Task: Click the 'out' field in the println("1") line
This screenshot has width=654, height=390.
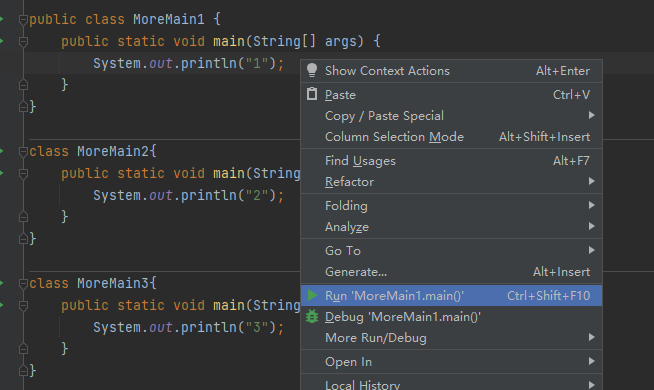Action: tap(161, 63)
